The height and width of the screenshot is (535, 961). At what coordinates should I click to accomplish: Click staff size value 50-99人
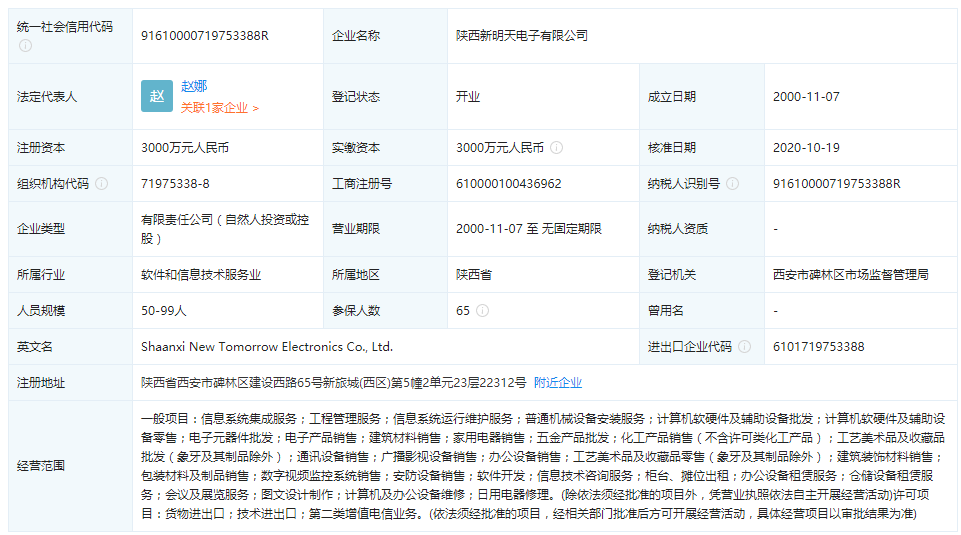pyautogui.click(x=164, y=311)
